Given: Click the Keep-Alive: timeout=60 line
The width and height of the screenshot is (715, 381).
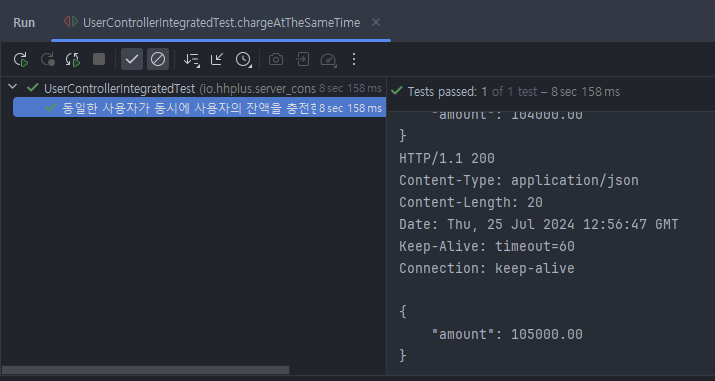Looking at the screenshot, I should [x=487, y=247].
